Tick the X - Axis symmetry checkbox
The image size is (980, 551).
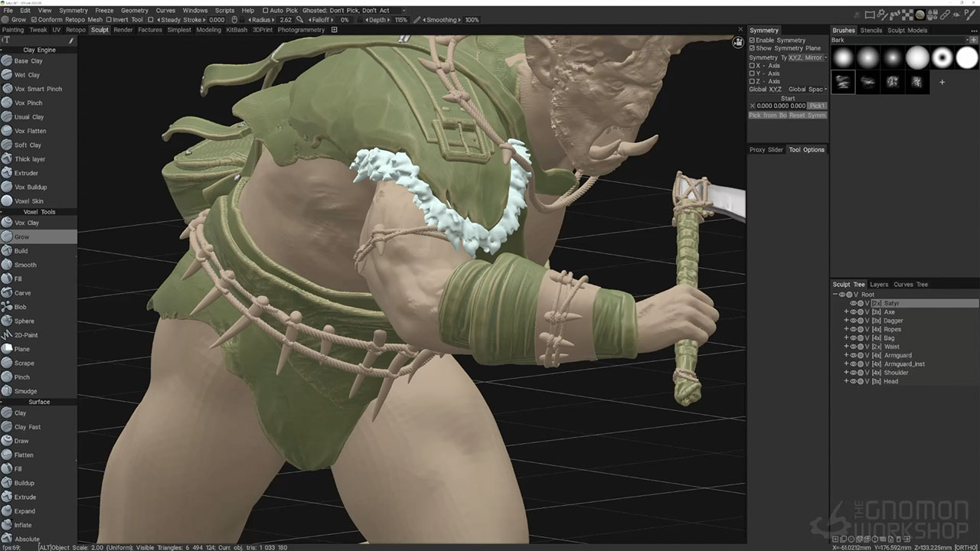(752, 66)
